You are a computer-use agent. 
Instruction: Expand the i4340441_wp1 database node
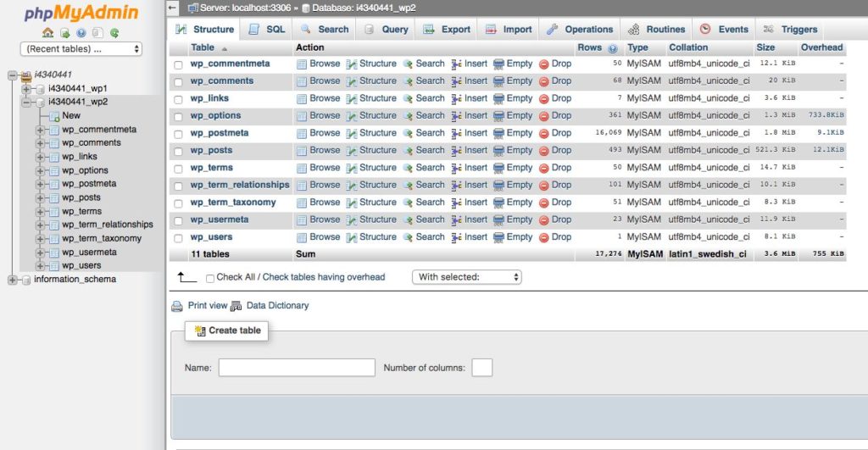tap(26, 89)
